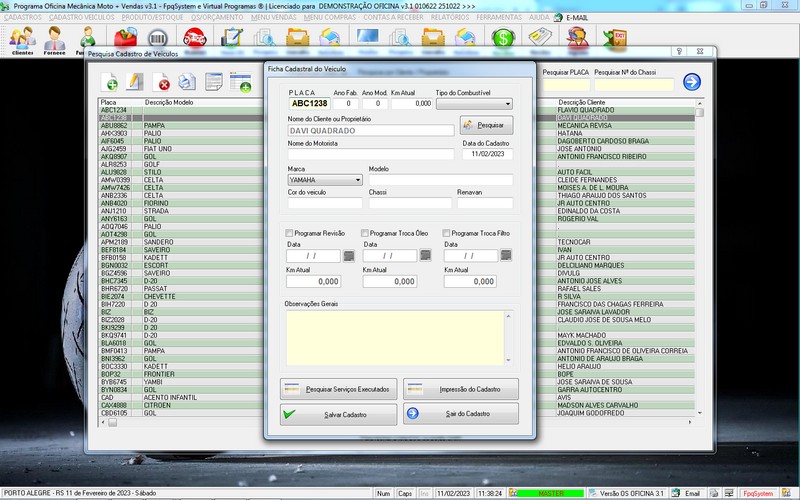
Task: Click the Clientes toolbar icon
Action: click(x=22, y=40)
